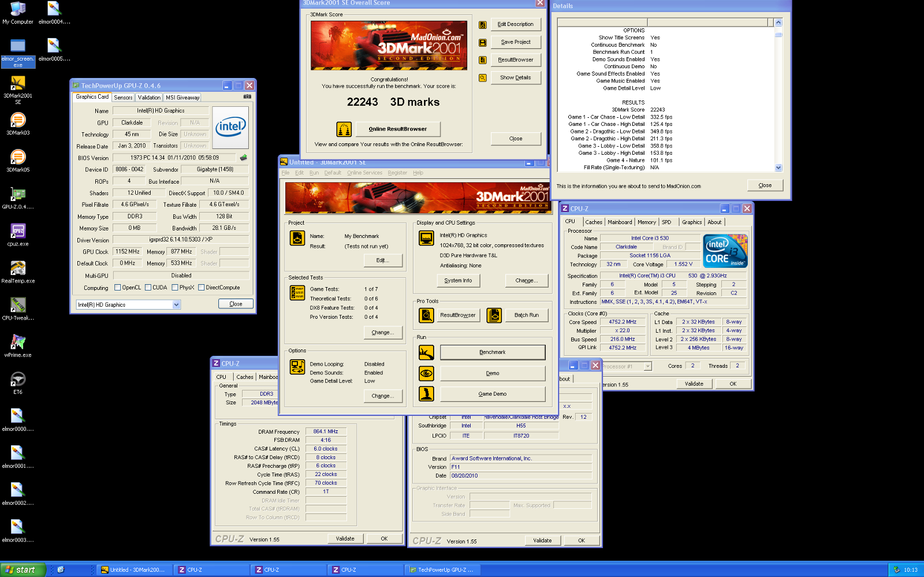
Task: Click Online ResultBrowser button
Action: tap(398, 129)
